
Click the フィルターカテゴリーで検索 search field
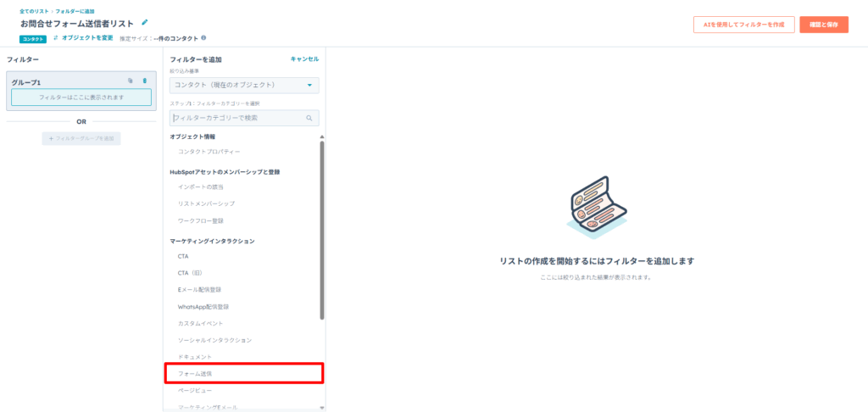coord(244,118)
